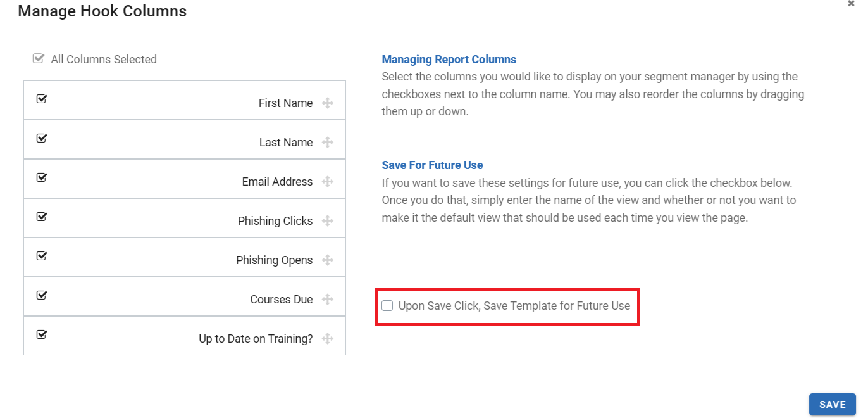Click the move icon for Phishing Opens

click(x=328, y=260)
